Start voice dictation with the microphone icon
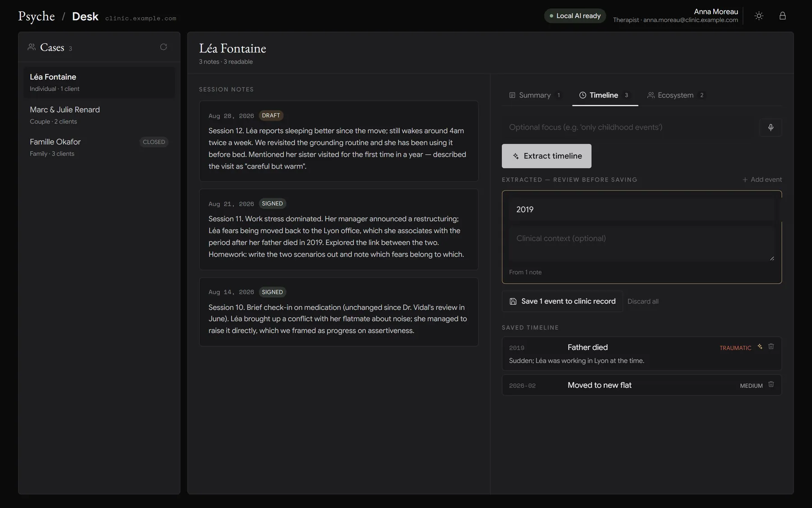 coord(770,127)
